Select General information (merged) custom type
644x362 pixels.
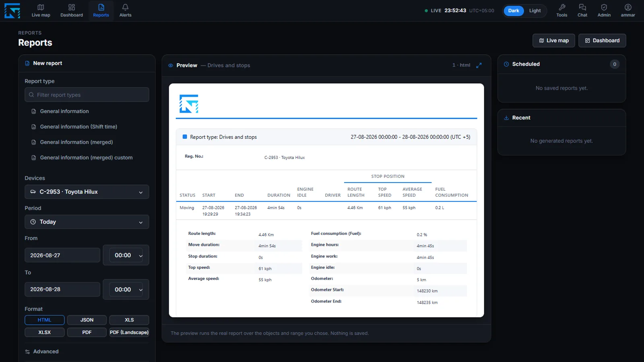coord(86,158)
